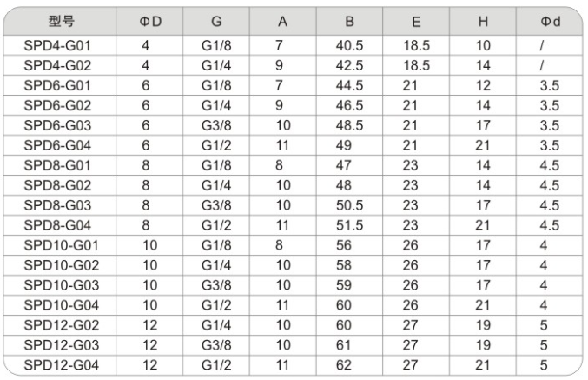Image resolution: width=588 pixels, height=380 pixels.
Task: Select the SPD4-G02 model cell
Action: click(x=57, y=66)
